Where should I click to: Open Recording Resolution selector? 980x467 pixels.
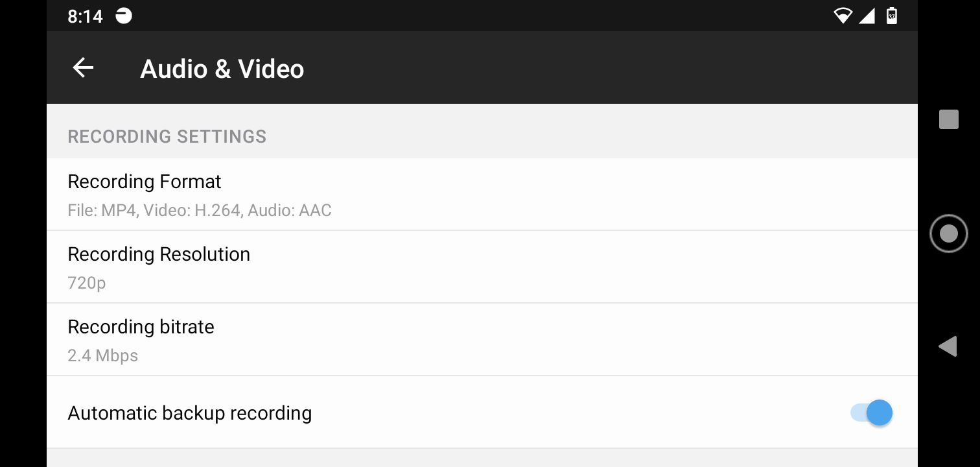[389, 267]
